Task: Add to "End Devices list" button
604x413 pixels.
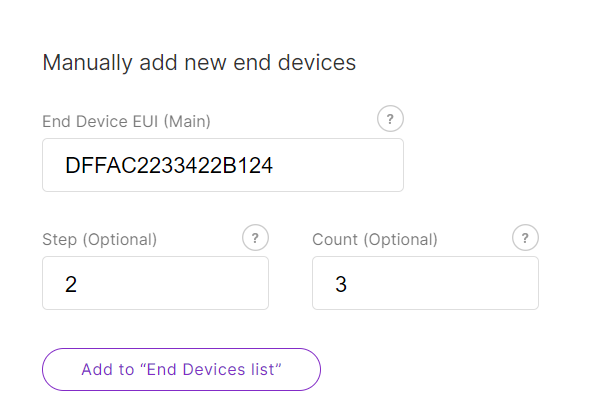Action: tap(181, 369)
